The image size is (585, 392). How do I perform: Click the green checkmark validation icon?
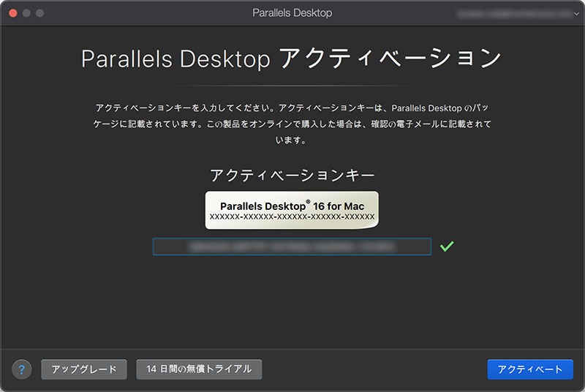point(447,246)
